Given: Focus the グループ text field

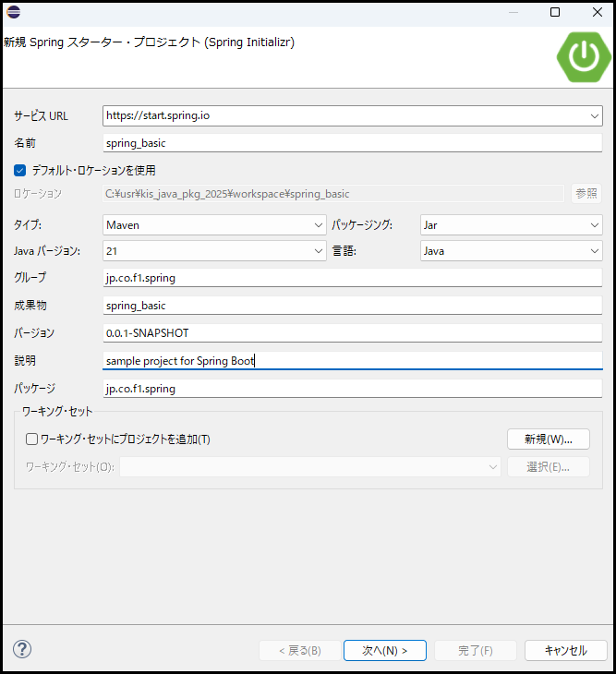Looking at the screenshot, I should tap(351, 278).
